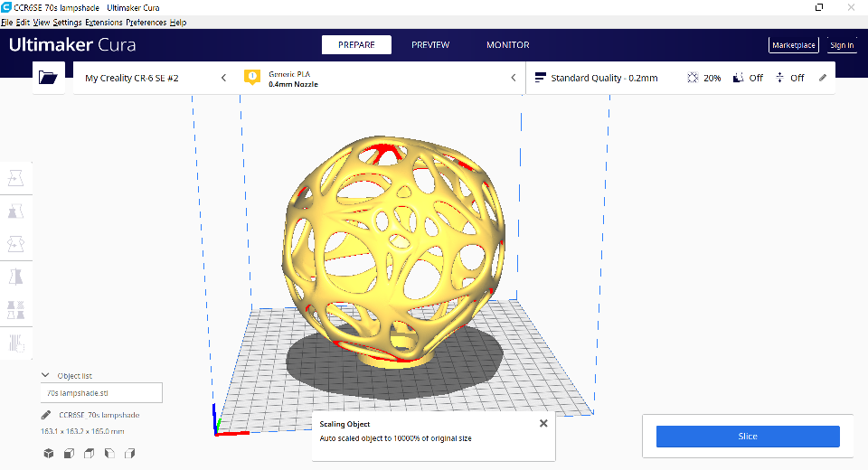Image resolution: width=868 pixels, height=470 pixels.
Task: Switch to left side view cube icon
Action: [x=109, y=454]
